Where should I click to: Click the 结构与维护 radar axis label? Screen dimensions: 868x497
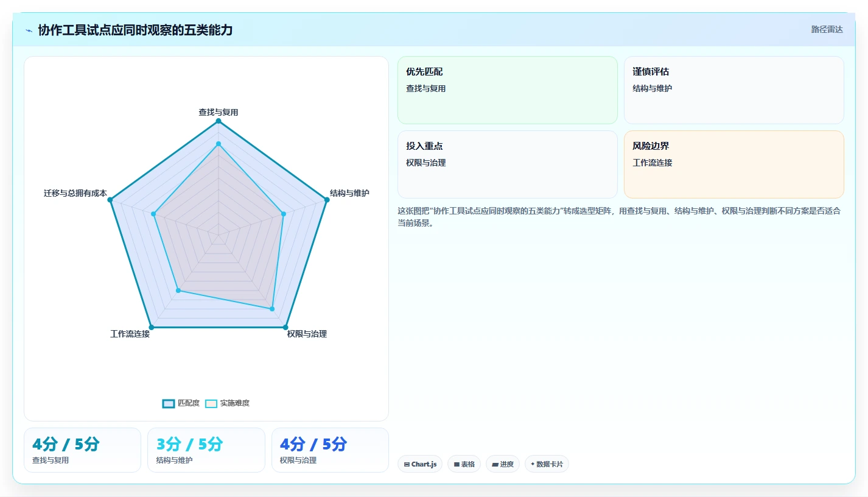(349, 193)
